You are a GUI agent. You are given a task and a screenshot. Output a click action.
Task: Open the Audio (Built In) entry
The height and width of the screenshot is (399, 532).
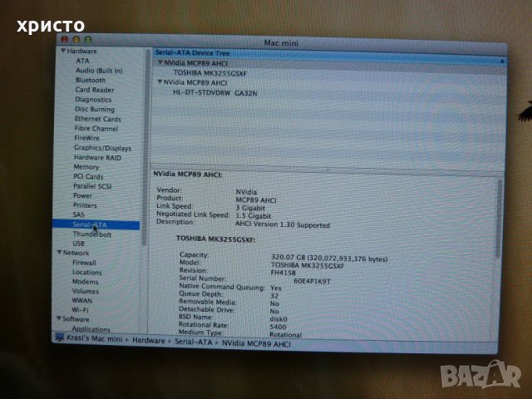click(x=99, y=71)
